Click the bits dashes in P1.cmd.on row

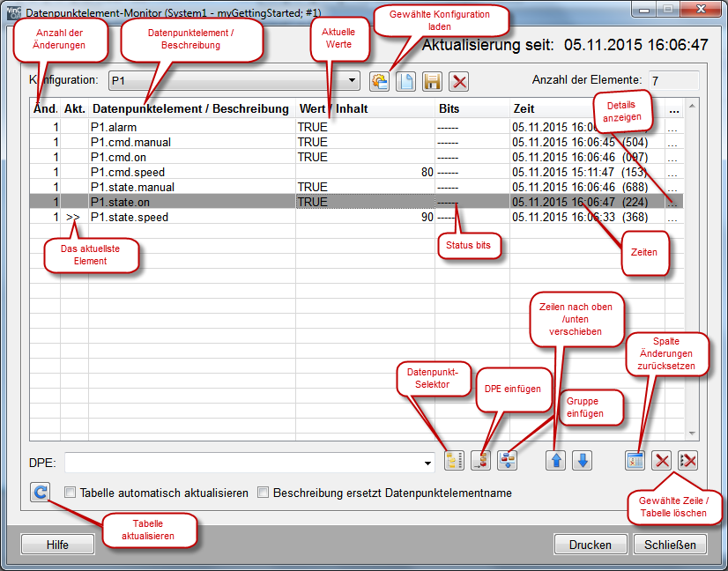pyautogui.click(x=448, y=158)
